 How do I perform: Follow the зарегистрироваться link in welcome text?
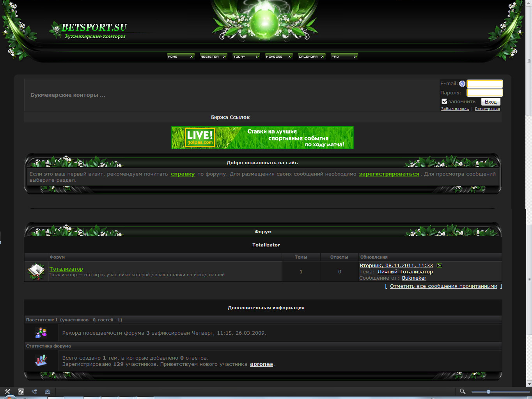tap(389, 174)
